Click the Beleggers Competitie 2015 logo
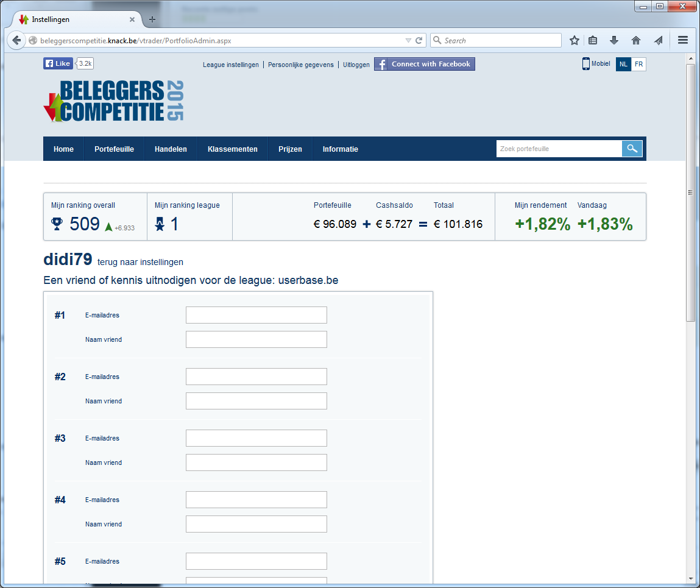The width and height of the screenshot is (700, 588). [113, 101]
